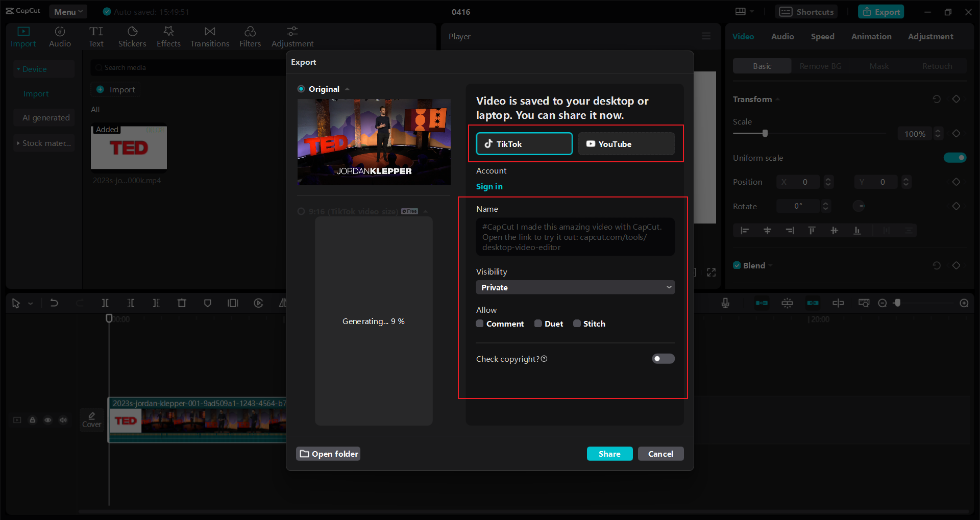Switch to the Animation tab

point(871,36)
